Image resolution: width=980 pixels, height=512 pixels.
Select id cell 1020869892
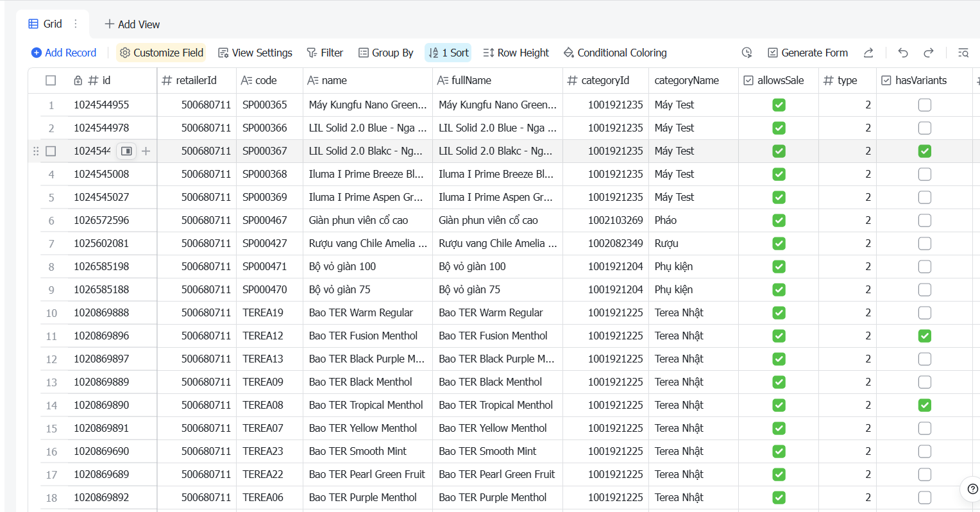pos(112,497)
